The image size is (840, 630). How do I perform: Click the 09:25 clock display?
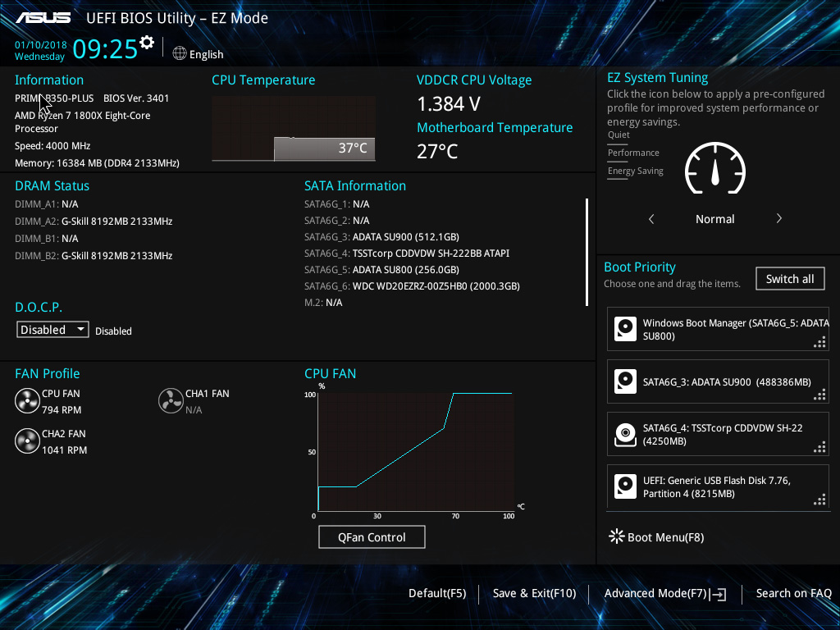[x=105, y=49]
